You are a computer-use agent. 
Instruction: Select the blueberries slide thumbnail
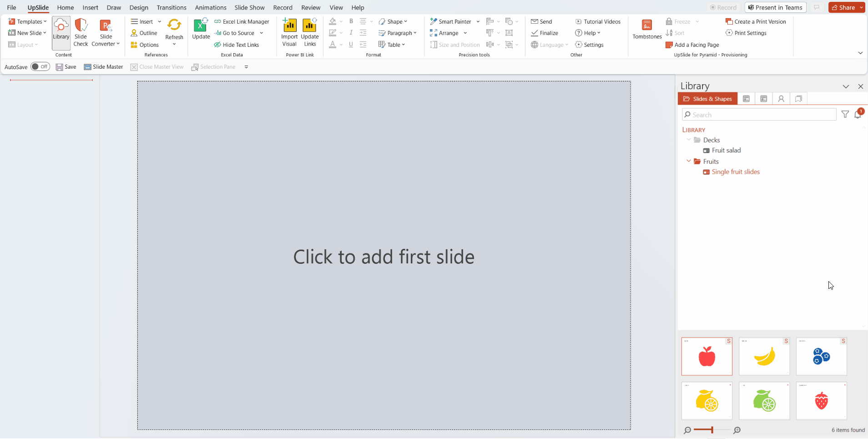(821, 356)
